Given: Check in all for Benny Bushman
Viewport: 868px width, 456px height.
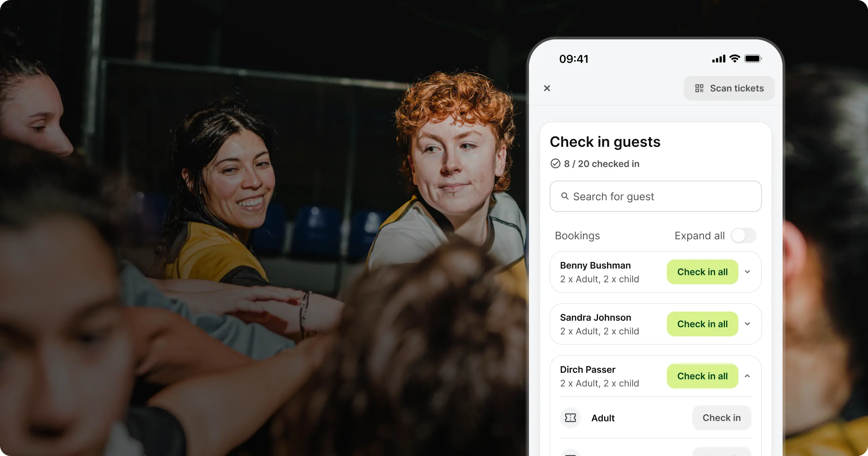Looking at the screenshot, I should 703,272.
